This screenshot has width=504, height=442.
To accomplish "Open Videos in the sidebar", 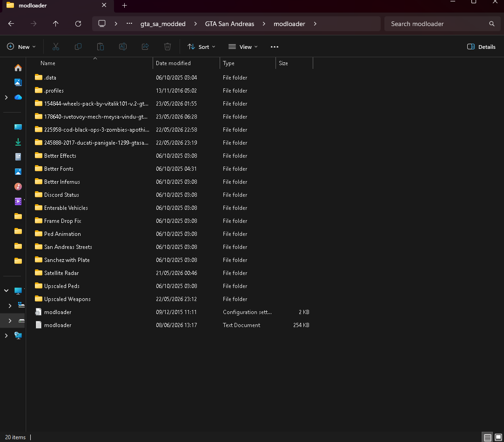I will pos(18,201).
